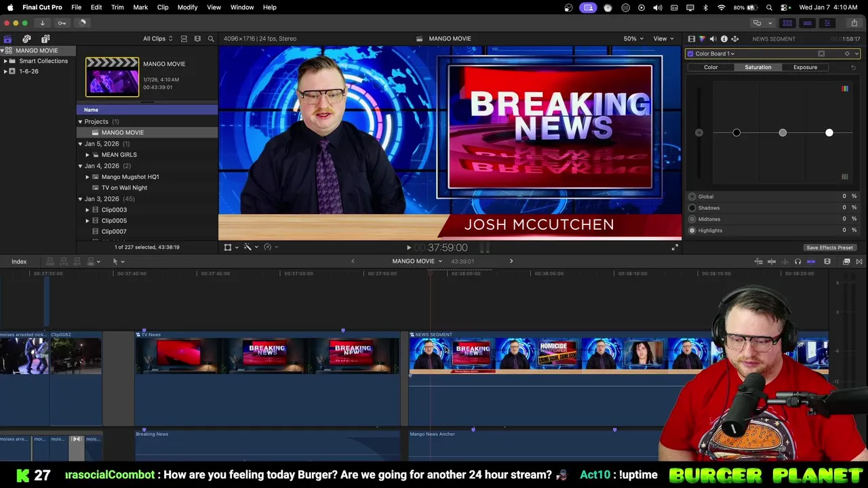Screen dimensions: 868x488
Task: Open the Mark menu
Action: click(140, 7)
